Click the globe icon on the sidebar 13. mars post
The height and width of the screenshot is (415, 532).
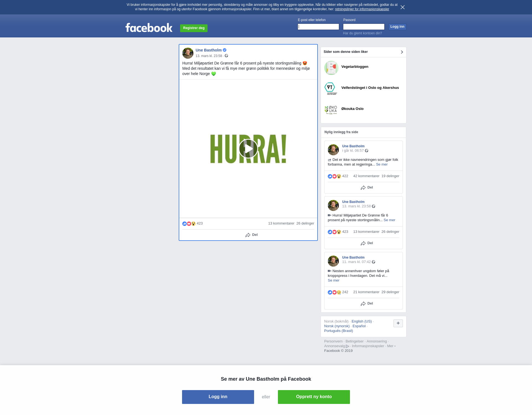tap(374, 206)
